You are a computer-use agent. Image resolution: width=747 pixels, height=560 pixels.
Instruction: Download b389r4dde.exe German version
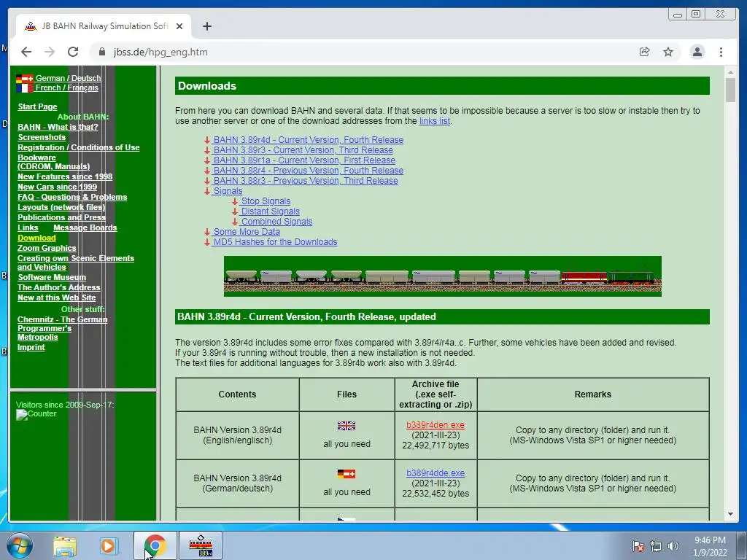436,473
